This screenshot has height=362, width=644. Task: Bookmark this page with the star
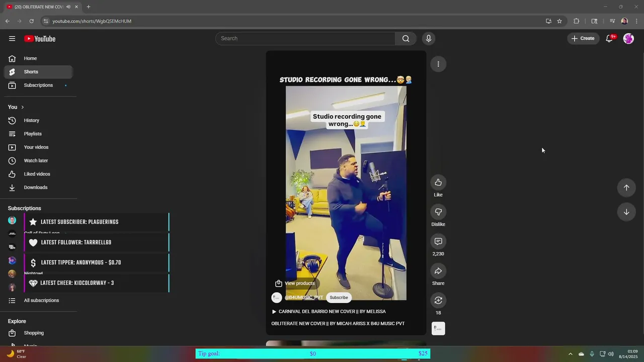pos(559,21)
